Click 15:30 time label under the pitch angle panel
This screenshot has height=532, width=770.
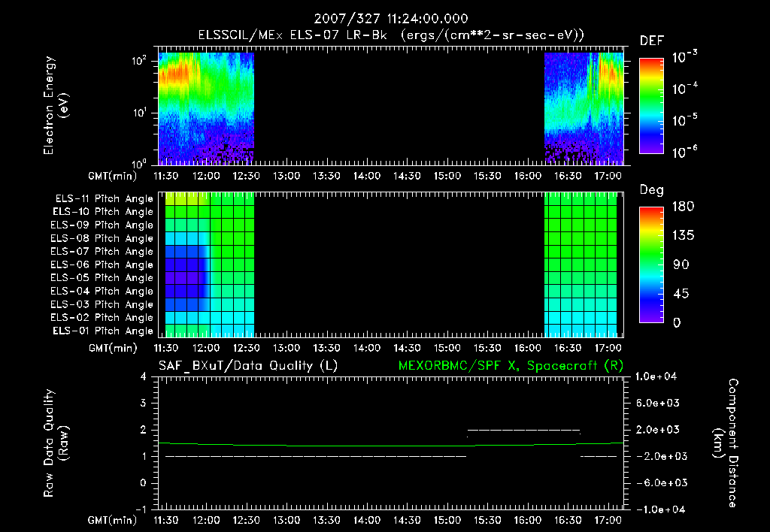[487, 348]
